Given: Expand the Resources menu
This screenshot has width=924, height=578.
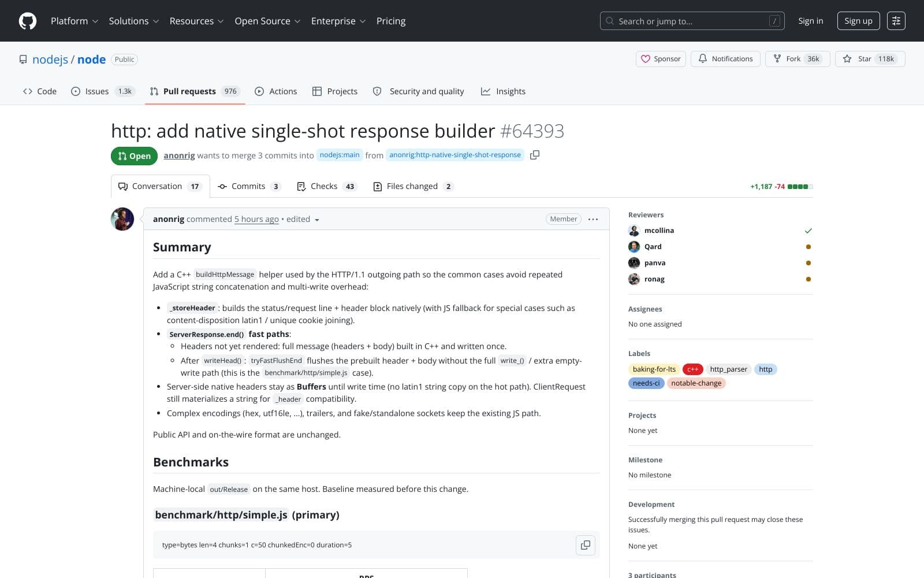Looking at the screenshot, I should coord(196,21).
